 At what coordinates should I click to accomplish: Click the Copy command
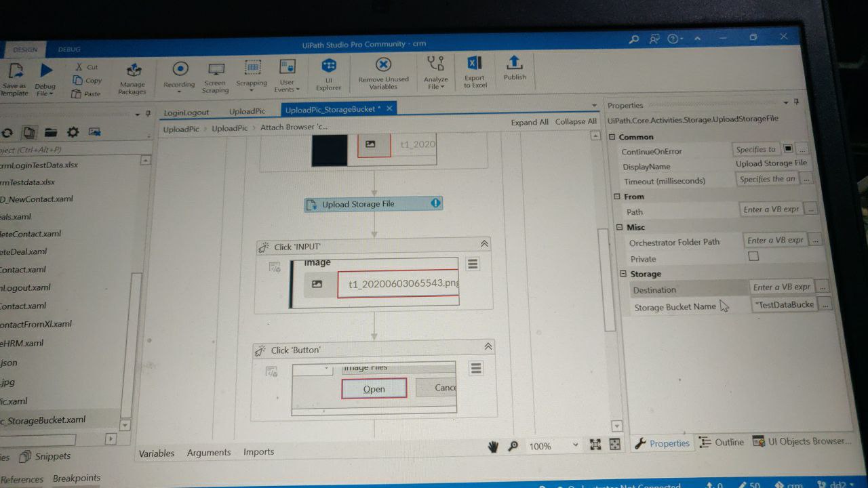point(87,81)
